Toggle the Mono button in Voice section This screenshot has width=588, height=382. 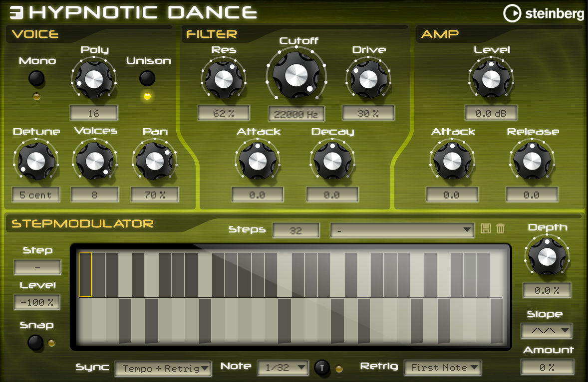coord(37,79)
